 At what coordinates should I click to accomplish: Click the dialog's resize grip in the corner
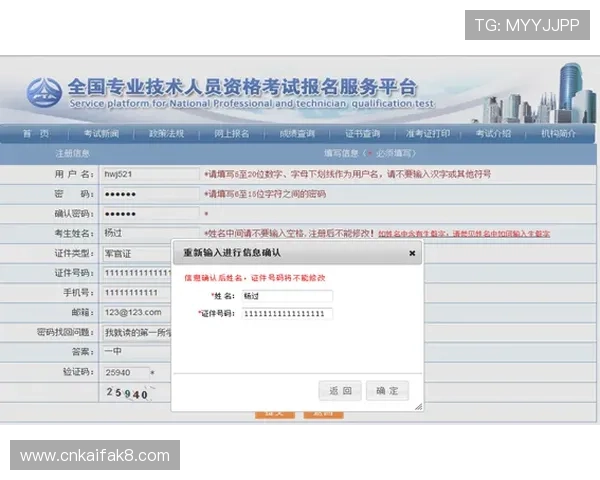419,407
